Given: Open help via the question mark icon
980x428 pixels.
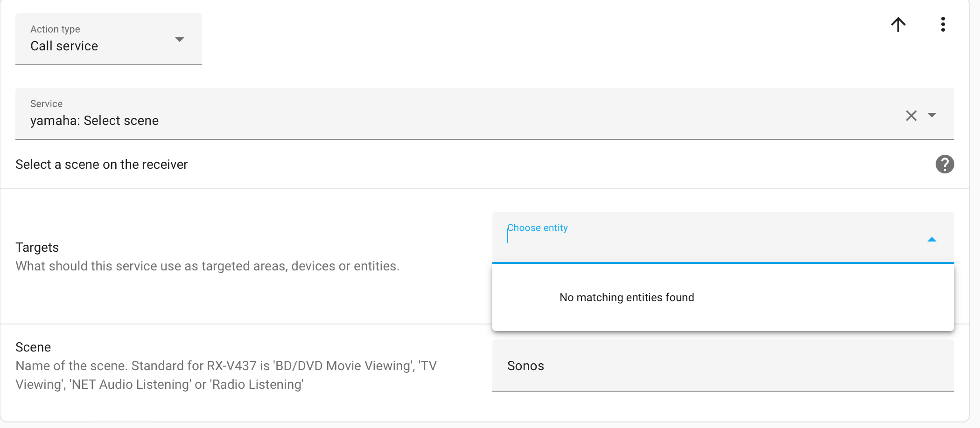Looking at the screenshot, I should click(x=945, y=164).
